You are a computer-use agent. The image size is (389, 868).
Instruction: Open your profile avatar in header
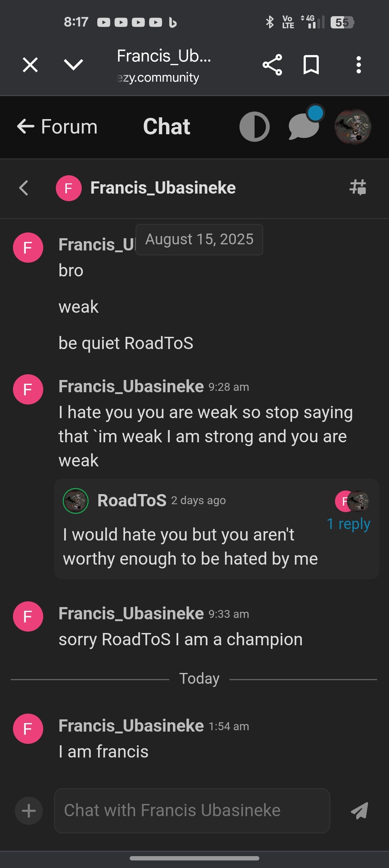click(353, 127)
